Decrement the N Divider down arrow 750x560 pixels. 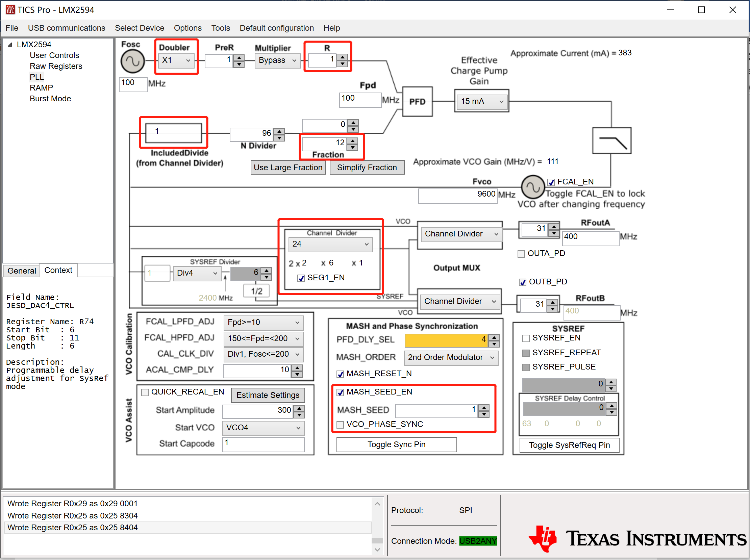(x=279, y=138)
